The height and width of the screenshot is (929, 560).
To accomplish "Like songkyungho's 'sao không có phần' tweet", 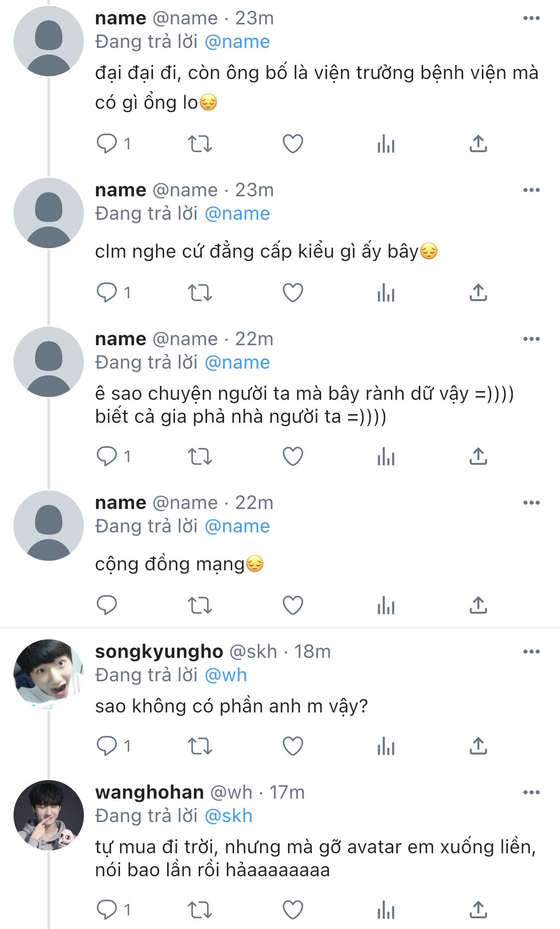I will pos(293,746).
